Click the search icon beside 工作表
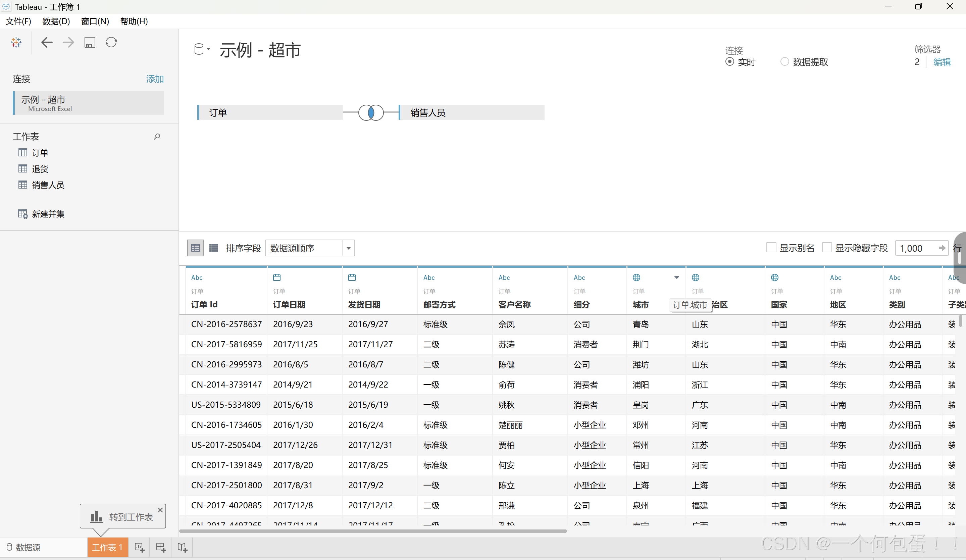 click(x=157, y=137)
